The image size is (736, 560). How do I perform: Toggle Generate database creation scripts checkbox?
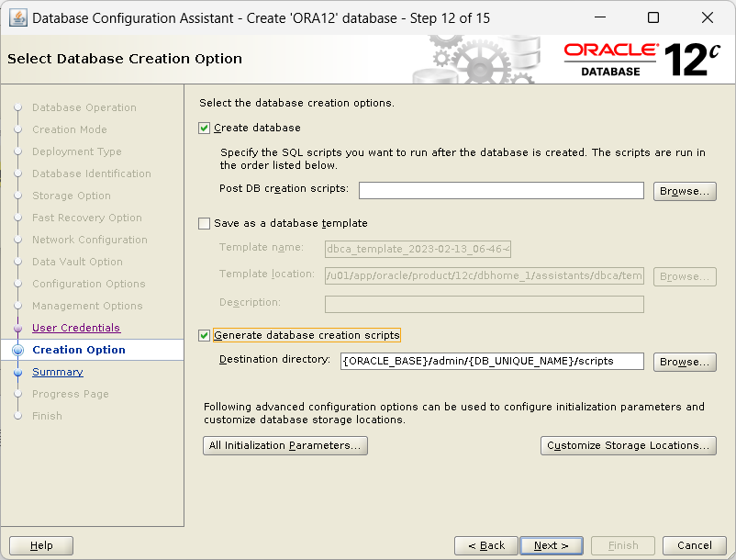click(204, 336)
